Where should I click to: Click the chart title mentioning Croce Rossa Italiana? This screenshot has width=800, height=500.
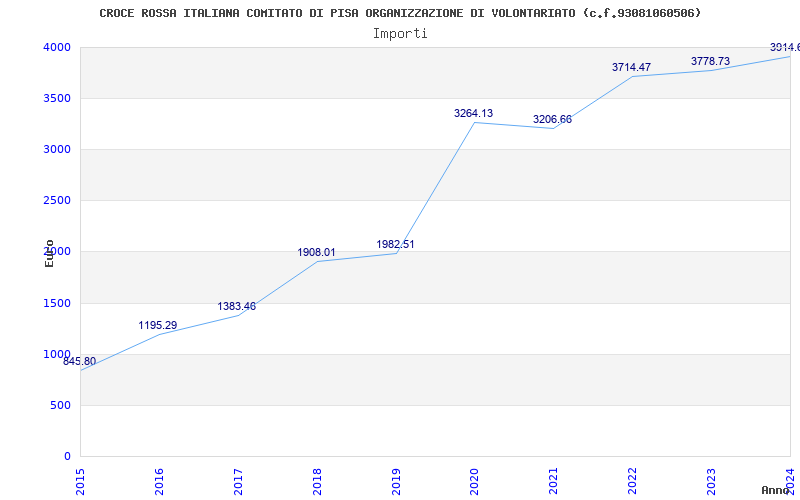click(400, 13)
